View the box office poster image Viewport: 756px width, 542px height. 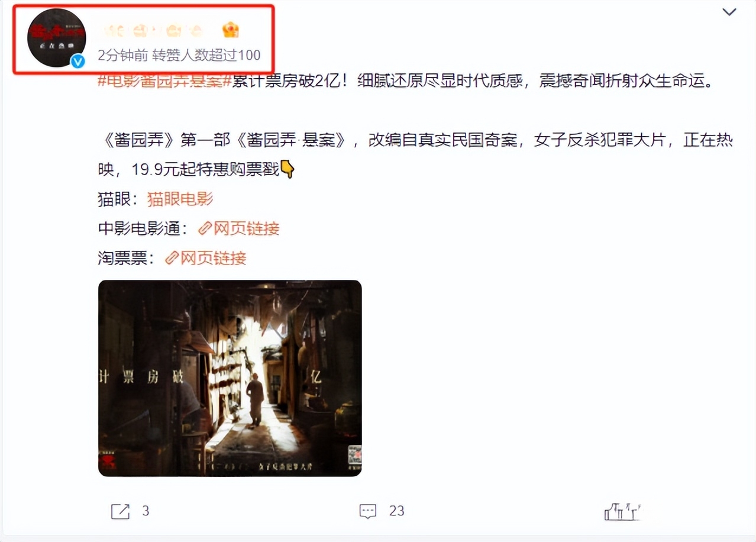[x=230, y=378]
